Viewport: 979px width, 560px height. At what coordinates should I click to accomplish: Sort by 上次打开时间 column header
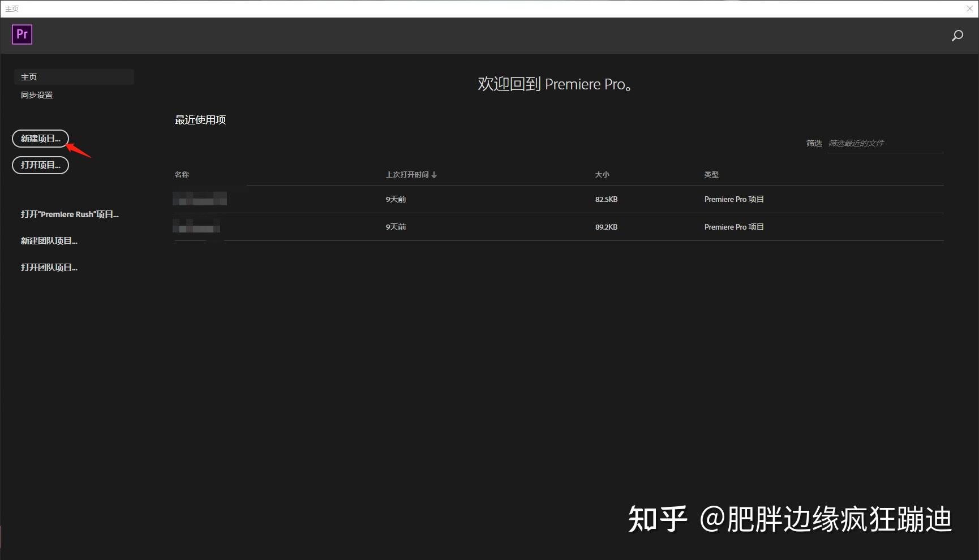411,175
